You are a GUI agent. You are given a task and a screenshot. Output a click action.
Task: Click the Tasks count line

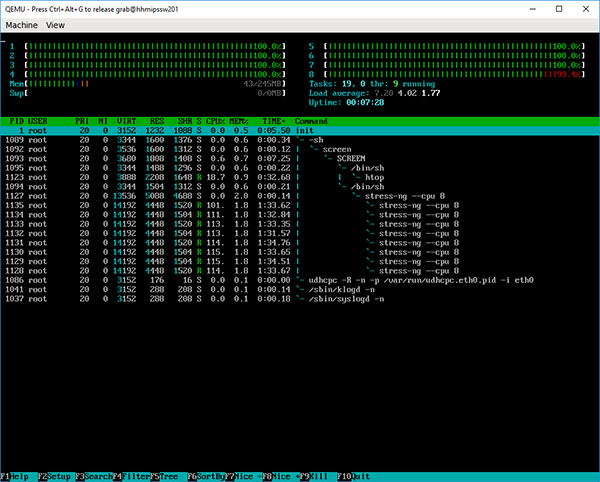[372, 84]
